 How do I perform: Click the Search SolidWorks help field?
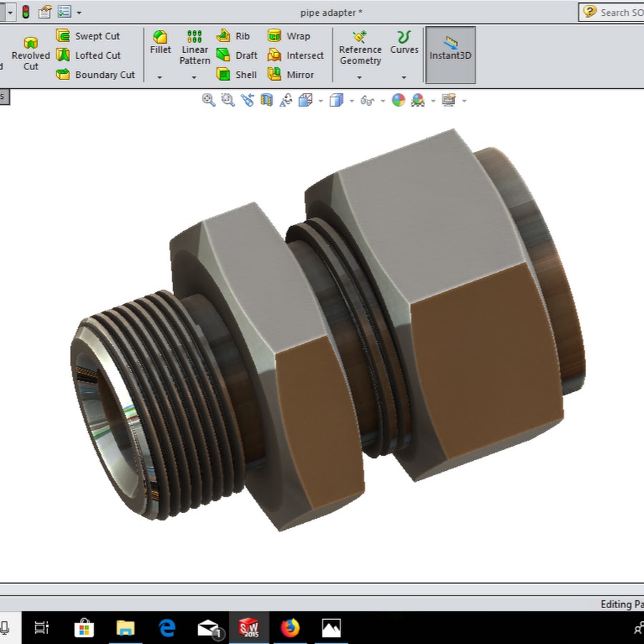tap(612, 12)
